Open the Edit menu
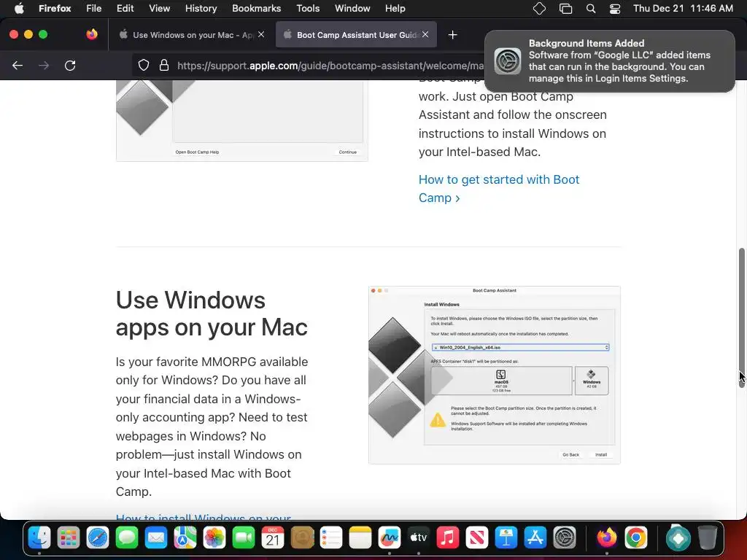Screen dimensions: 747x560 tap(125, 8)
